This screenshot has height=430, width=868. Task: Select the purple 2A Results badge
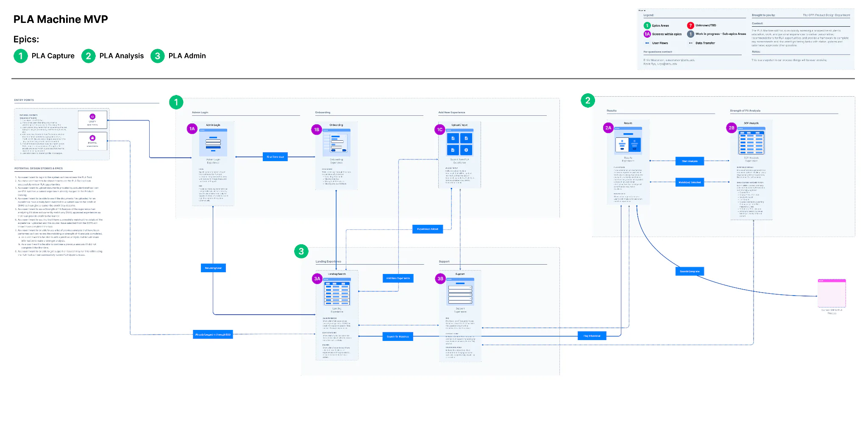click(608, 128)
